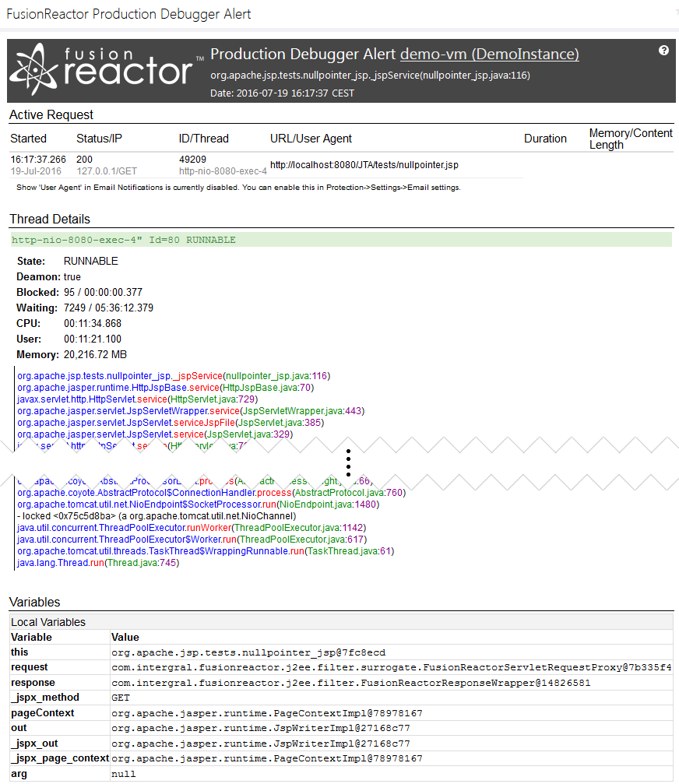Click the URL/User Agent column header

311,139
